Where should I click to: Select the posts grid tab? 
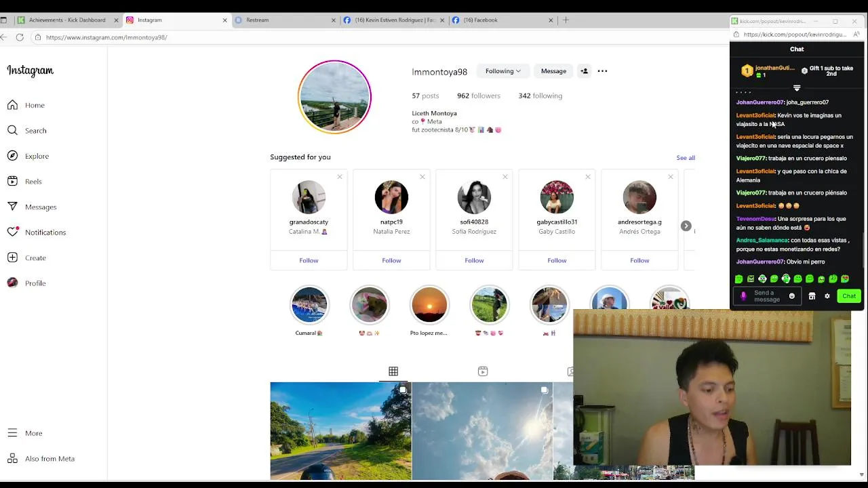pos(393,371)
